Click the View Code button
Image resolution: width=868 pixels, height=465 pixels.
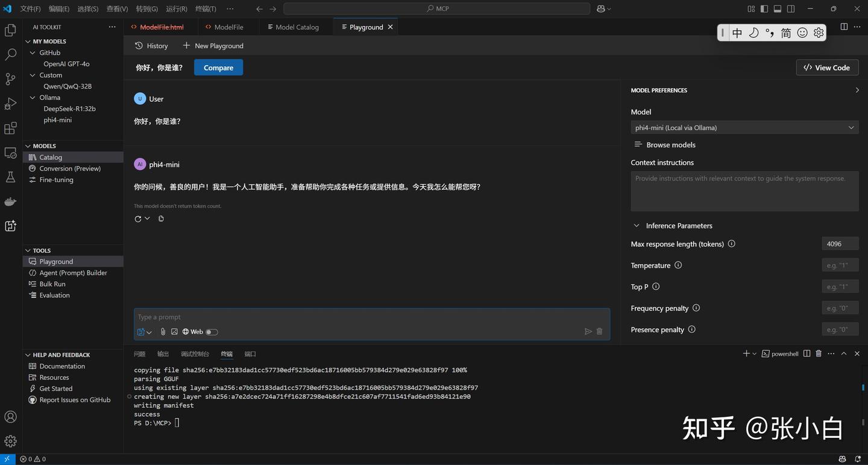(x=826, y=67)
